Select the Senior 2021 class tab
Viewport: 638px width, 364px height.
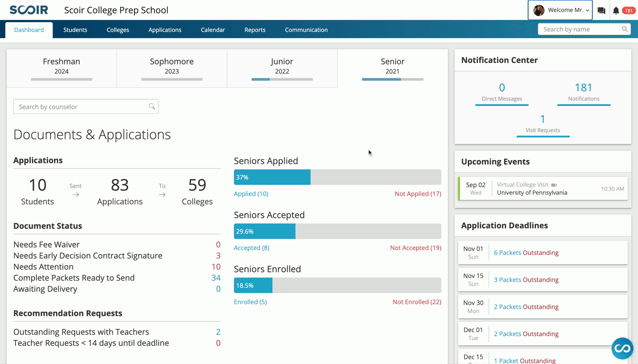(393, 68)
